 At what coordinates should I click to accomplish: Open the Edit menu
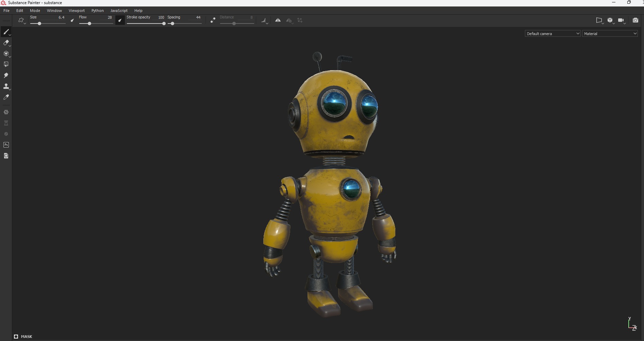20,11
